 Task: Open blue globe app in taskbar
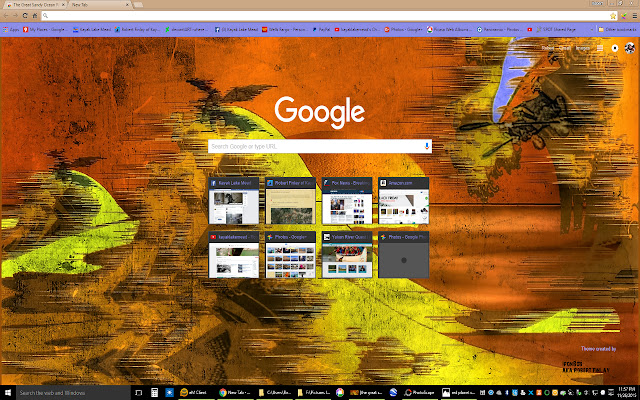click(x=393, y=393)
